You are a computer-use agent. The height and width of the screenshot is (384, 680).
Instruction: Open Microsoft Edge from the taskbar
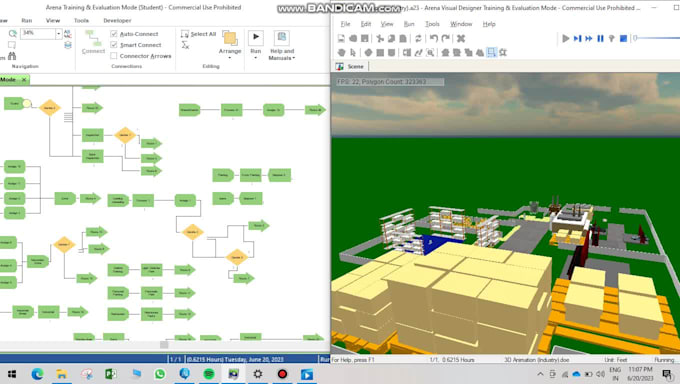(x=37, y=374)
